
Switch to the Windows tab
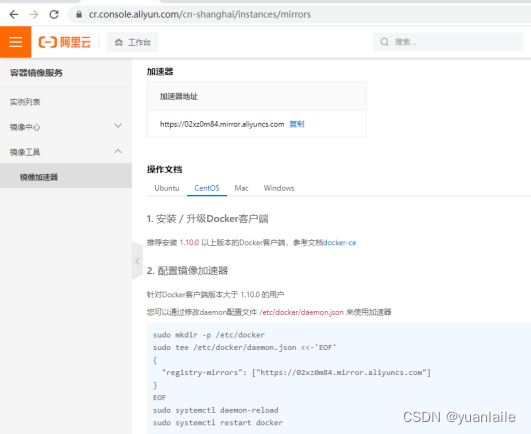[x=279, y=188]
